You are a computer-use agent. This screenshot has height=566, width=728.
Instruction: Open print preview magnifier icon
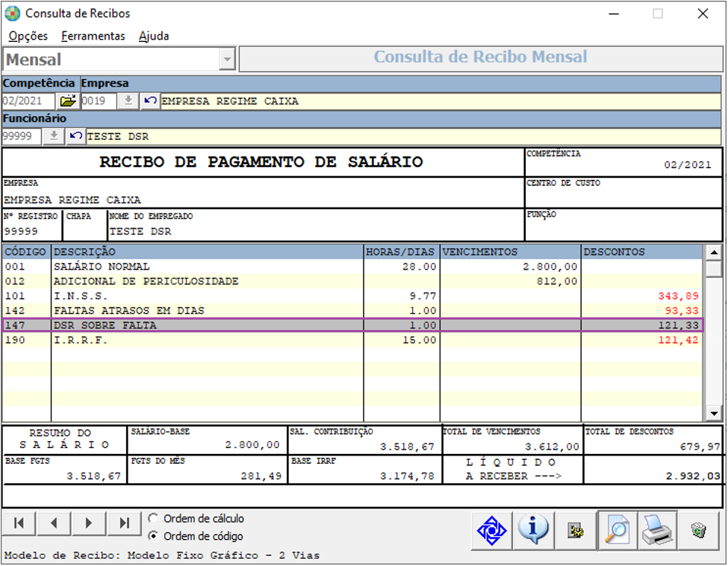coord(617,530)
